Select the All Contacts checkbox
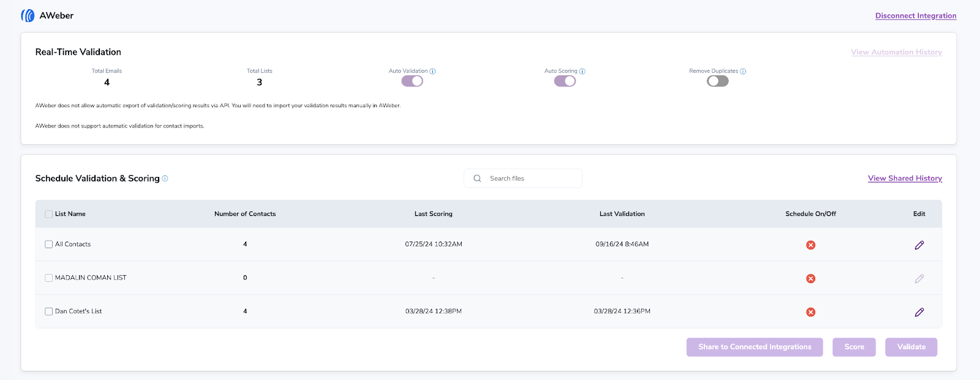 point(49,244)
